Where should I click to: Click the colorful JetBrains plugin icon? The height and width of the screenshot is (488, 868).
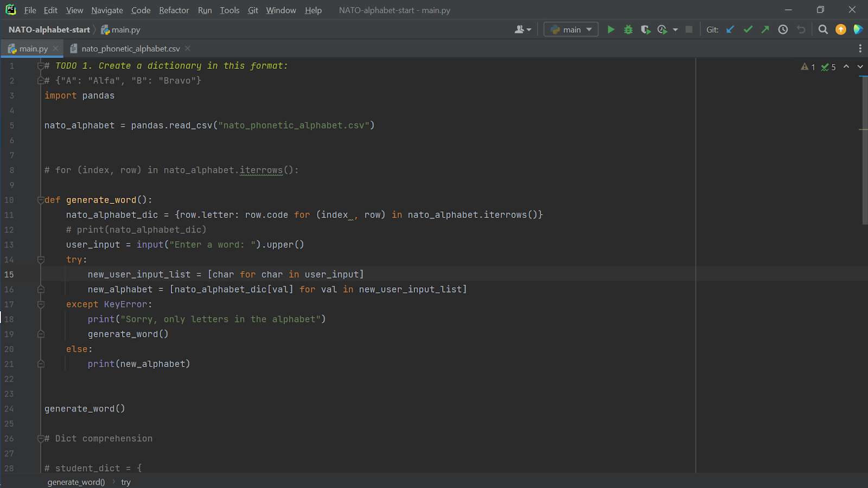[x=858, y=30]
